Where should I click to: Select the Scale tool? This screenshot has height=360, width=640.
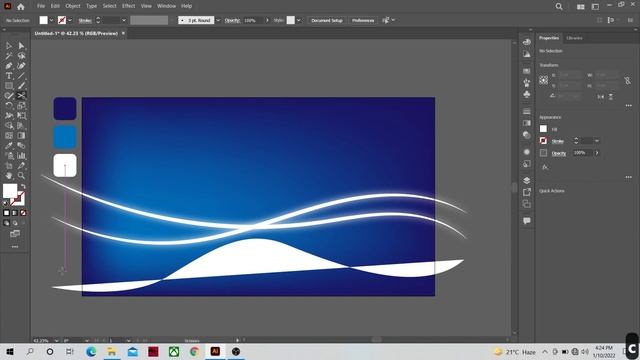(21, 106)
